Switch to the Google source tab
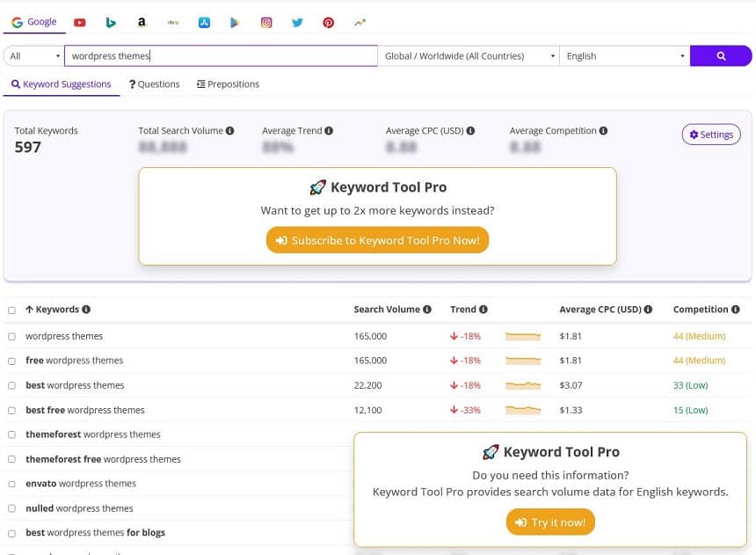 click(34, 22)
